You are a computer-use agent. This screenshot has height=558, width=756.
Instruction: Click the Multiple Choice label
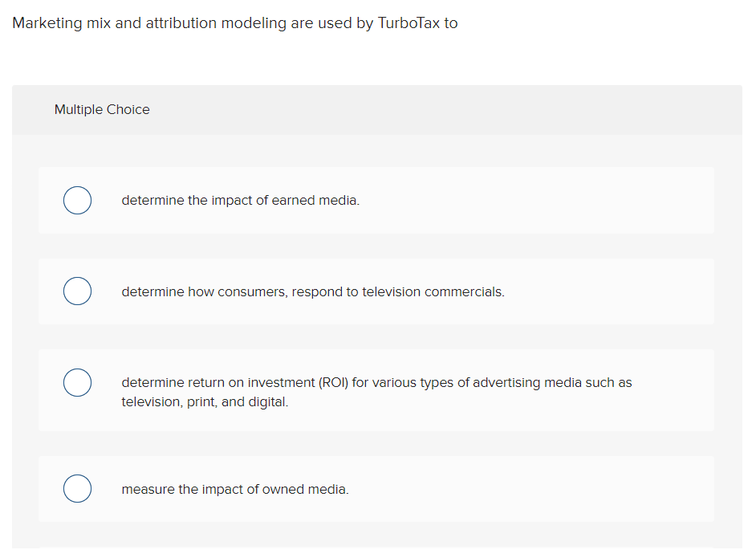pyautogui.click(x=102, y=109)
